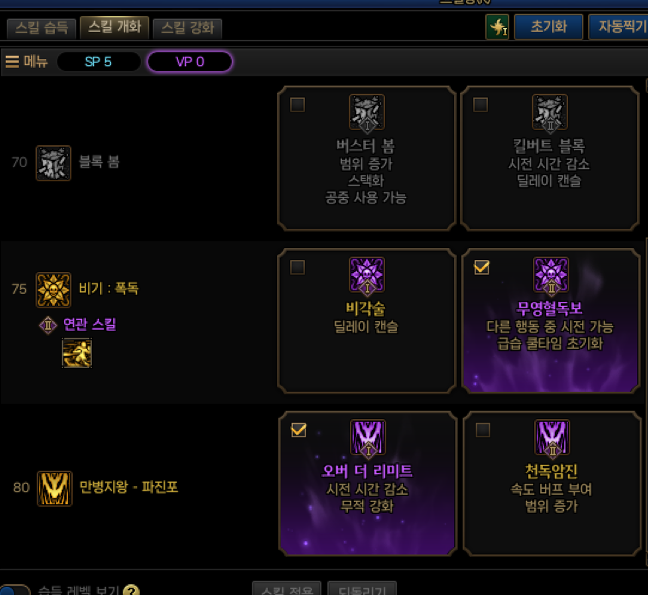Screen dimensions: 648x595
Task: Click the 버스터 봄 awakening icon
Action: point(367,112)
